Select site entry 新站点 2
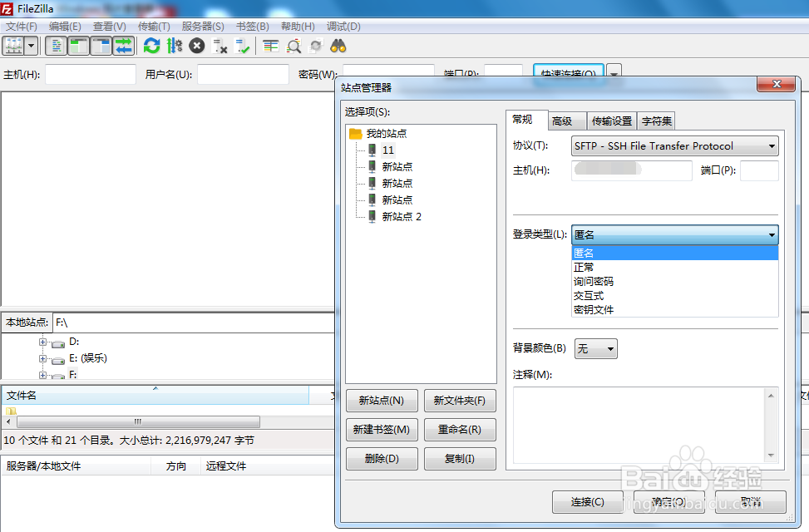Viewport: 809px width, 532px height. click(x=401, y=217)
